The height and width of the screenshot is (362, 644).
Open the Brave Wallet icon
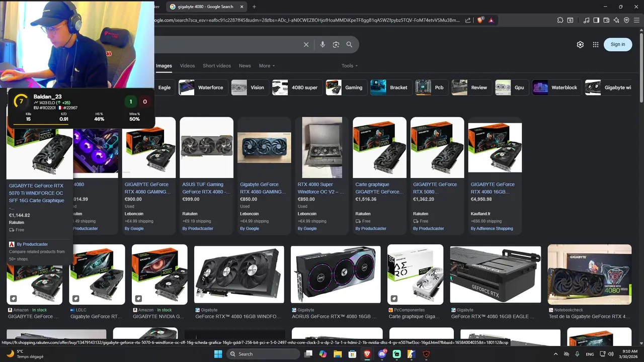click(x=606, y=20)
